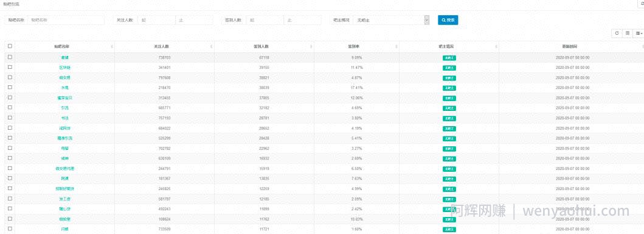Open the 网课 forum link

point(65,179)
